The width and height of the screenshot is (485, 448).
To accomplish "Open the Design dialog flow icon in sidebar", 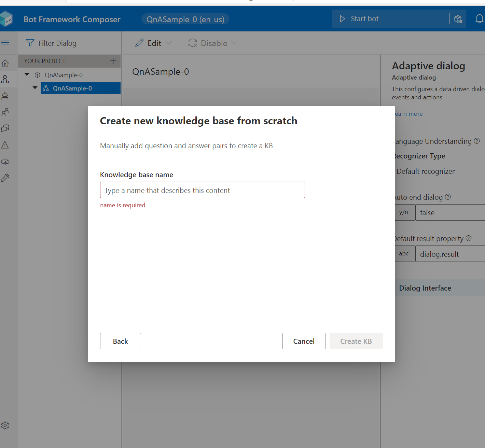I will (5, 79).
